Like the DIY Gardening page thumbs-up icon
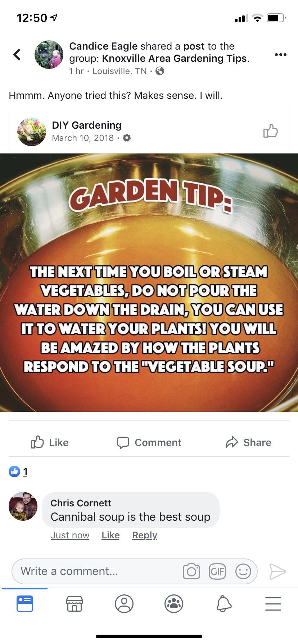 [271, 131]
